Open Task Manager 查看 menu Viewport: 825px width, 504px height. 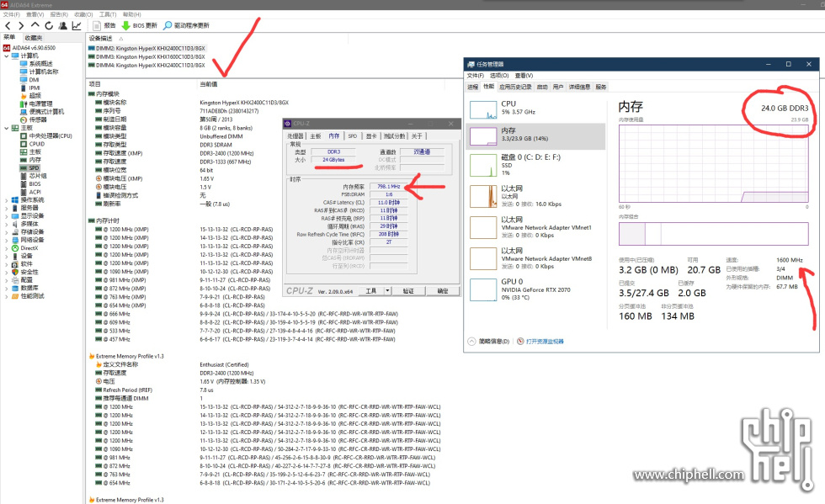pos(524,76)
